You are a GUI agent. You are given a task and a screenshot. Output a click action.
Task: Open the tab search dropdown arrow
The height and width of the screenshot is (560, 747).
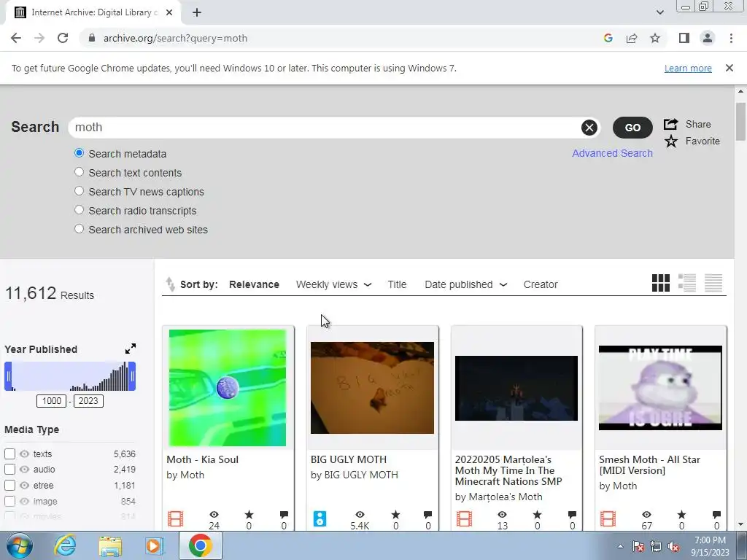(659, 12)
